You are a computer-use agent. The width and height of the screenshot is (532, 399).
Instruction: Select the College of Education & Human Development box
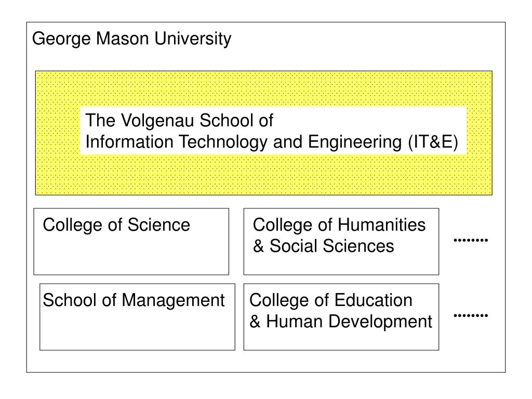pyautogui.click(x=341, y=317)
